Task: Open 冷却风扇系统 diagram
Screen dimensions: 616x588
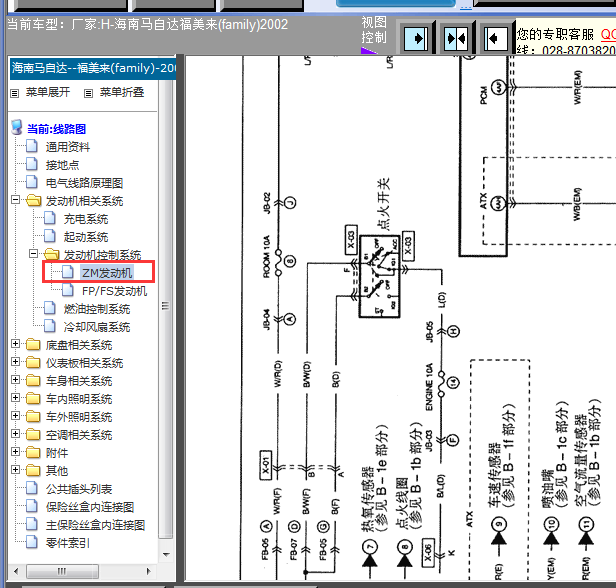Action: coord(97,327)
